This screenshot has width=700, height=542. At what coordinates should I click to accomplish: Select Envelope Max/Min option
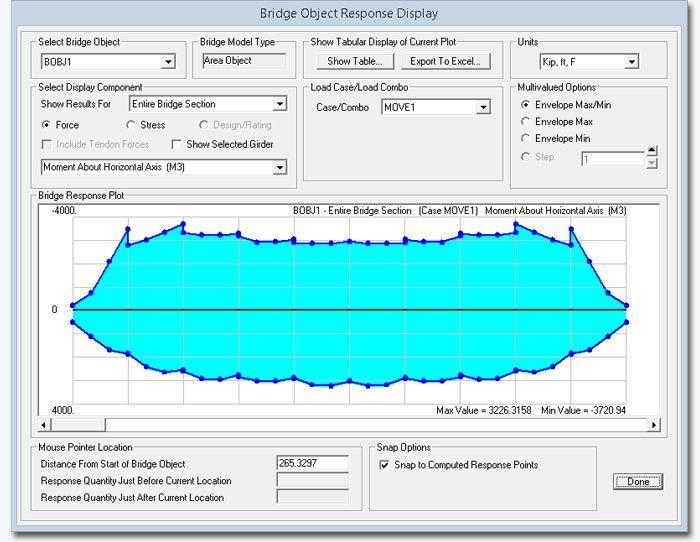coord(525,104)
